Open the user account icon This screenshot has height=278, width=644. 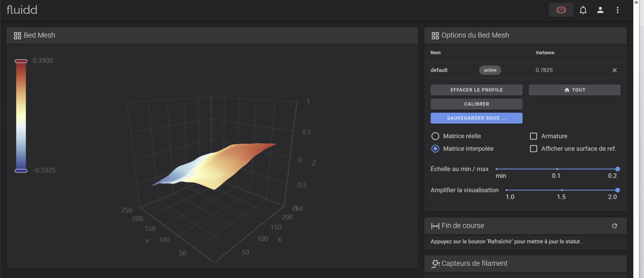pyautogui.click(x=600, y=10)
